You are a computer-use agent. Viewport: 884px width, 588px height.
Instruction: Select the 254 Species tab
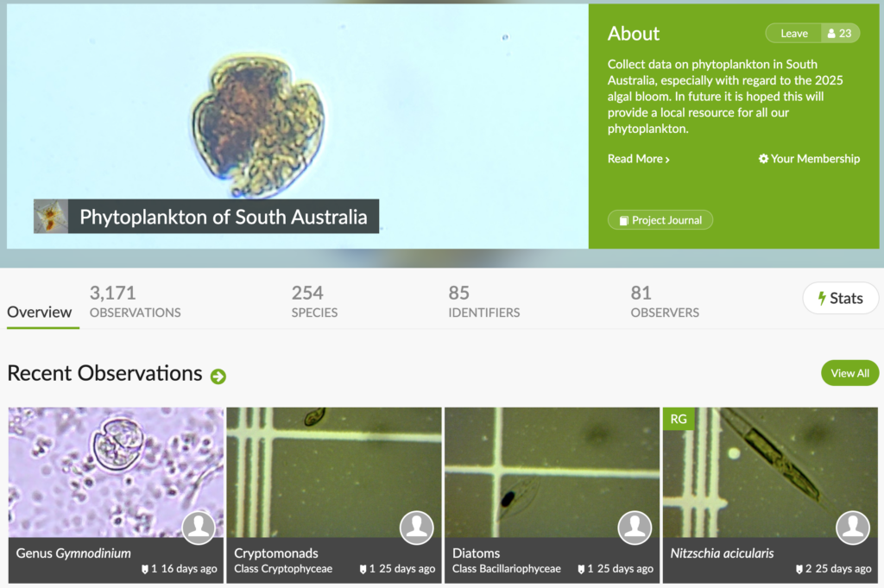(314, 302)
